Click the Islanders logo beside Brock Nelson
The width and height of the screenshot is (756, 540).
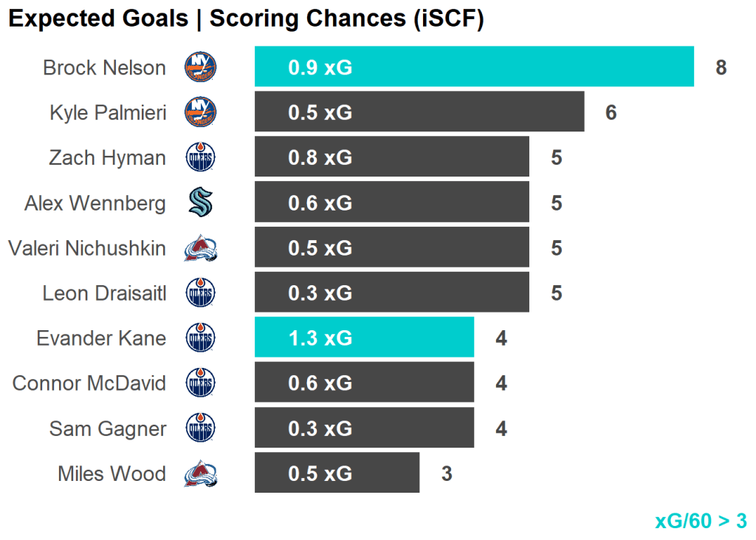[200, 67]
